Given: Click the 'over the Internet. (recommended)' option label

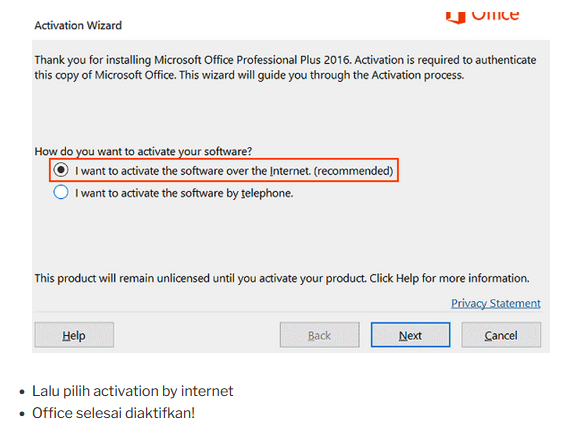Looking at the screenshot, I should [x=234, y=171].
